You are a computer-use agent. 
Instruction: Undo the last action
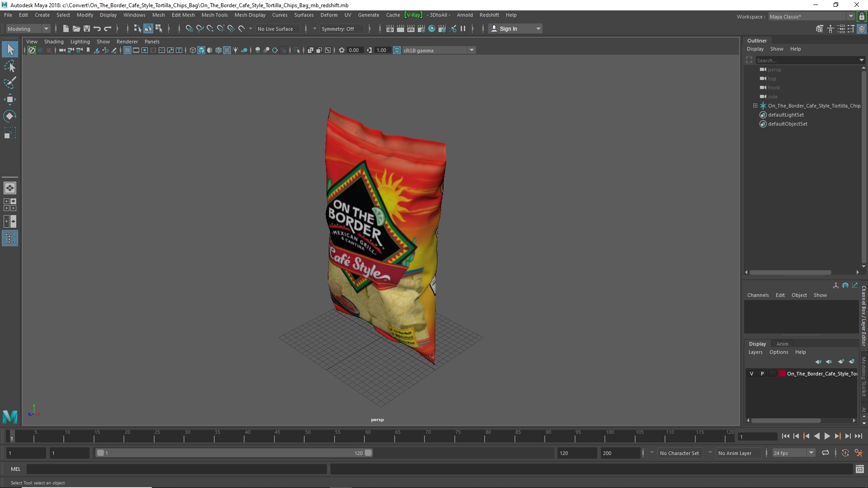point(97,28)
